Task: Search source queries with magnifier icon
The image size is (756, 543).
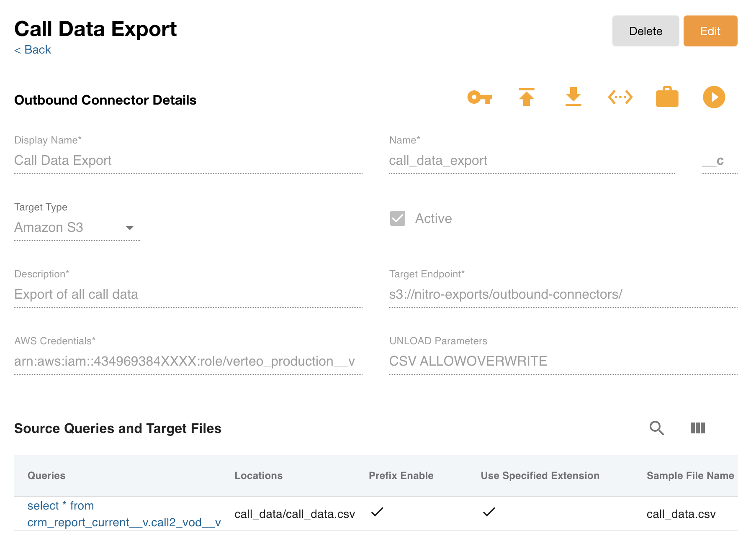Action: pos(656,428)
